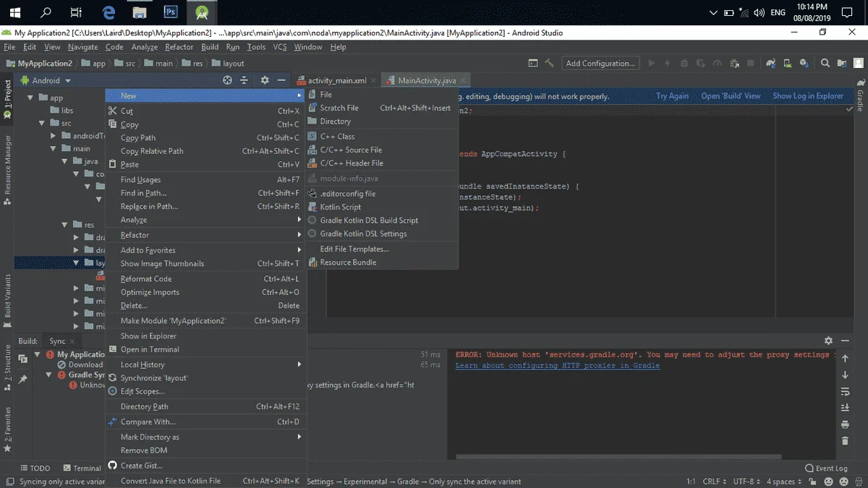Toggle soft-wrap in Build output
Viewport: 868px width, 488px height.
(x=845, y=391)
